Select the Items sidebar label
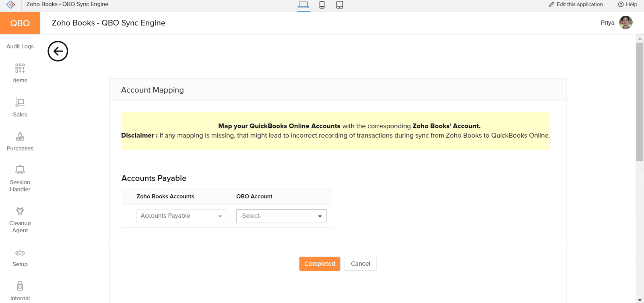Image resolution: width=644 pixels, height=303 pixels. pyautogui.click(x=20, y=80)
